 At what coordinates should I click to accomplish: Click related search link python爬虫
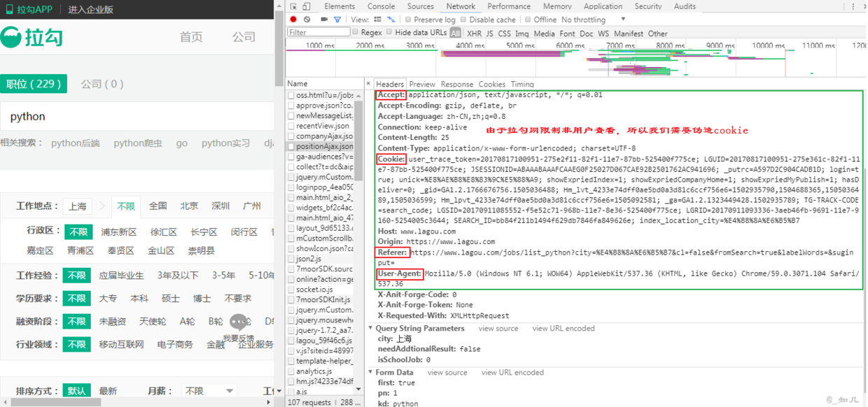pyautogui.click(x=138, y=143)
